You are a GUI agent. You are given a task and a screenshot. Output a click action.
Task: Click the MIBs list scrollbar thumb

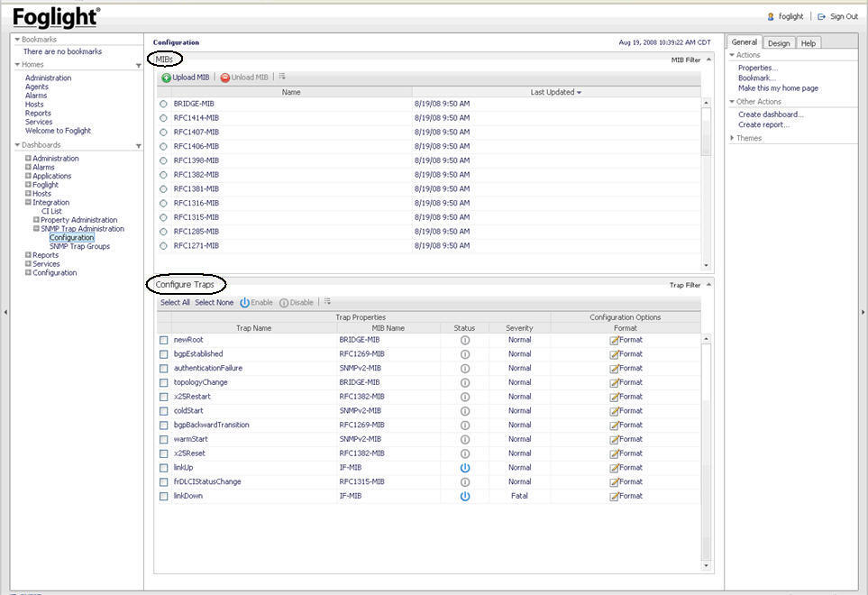coord(706,132)
